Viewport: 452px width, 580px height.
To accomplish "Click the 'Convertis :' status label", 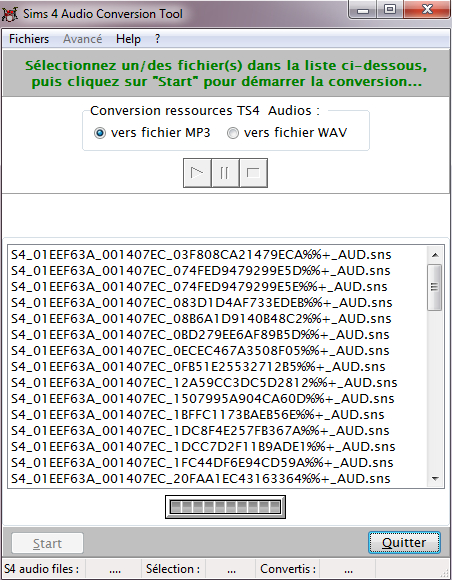I will [x=288, y=569].
